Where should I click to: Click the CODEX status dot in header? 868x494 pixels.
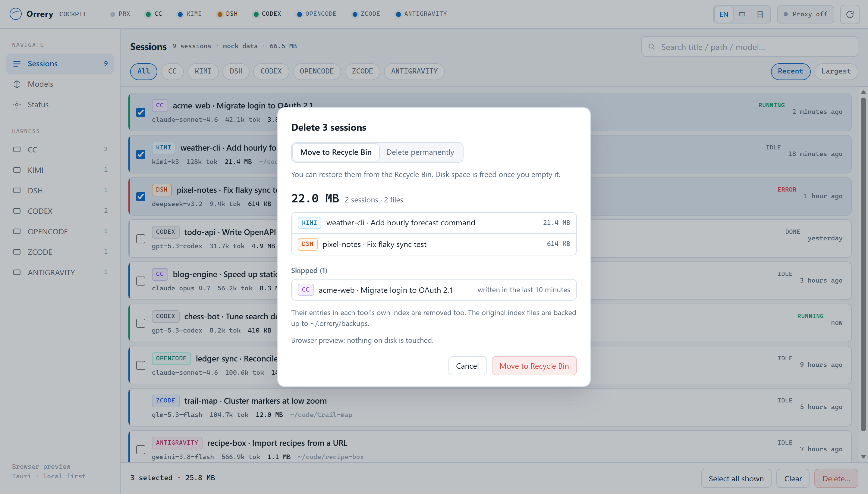[x=256, y=14]
